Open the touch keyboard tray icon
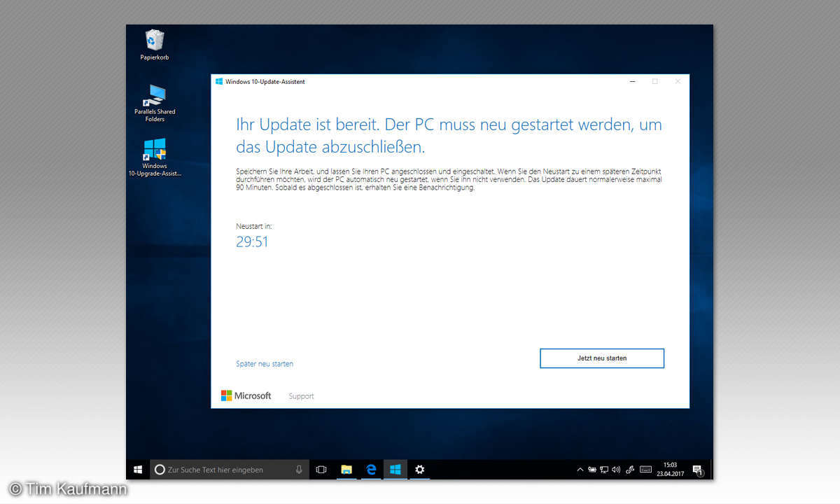The image size is (840, 504). point(645,470)
